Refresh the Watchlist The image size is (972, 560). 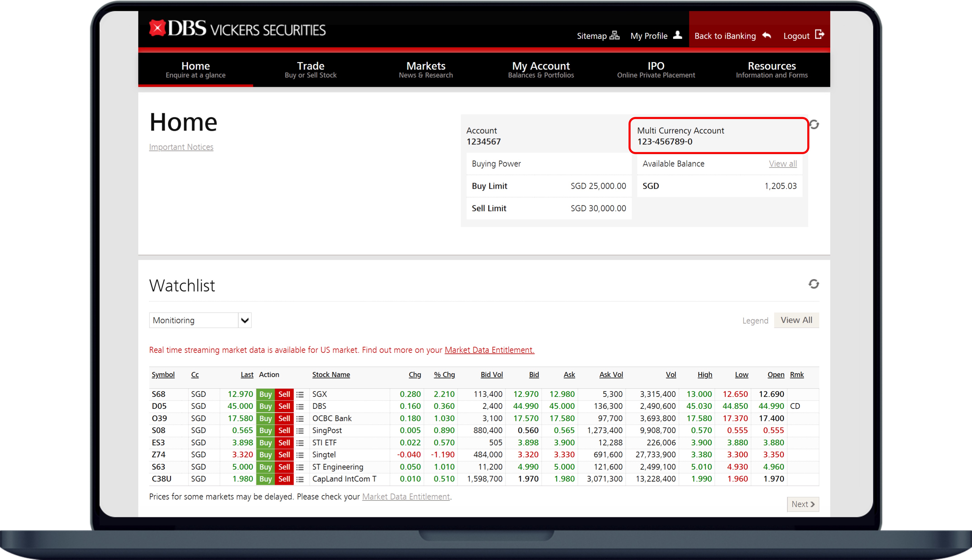(814, 284)
